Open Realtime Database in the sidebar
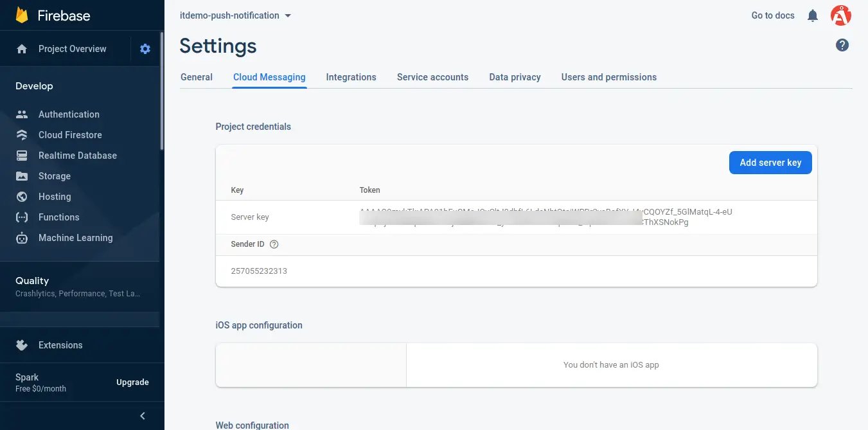The width and height of the screenshot is (868, 430). pos(77,156)
